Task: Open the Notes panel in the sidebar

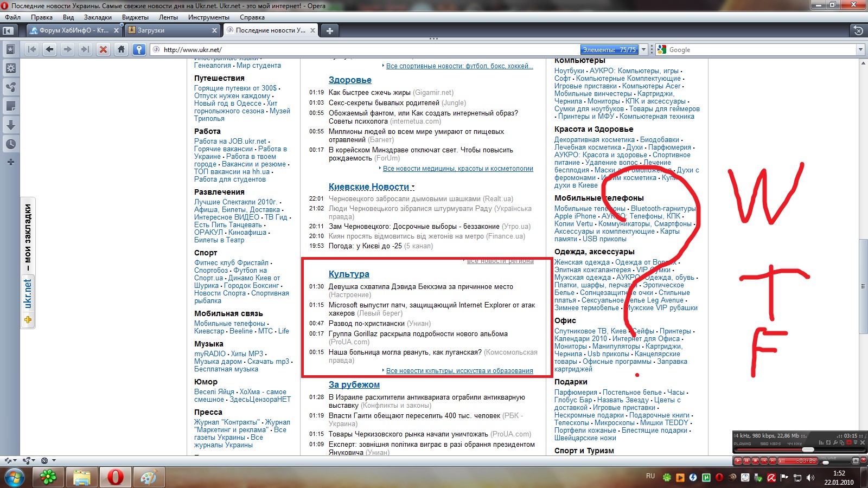Action: click(x=10, y=106)
